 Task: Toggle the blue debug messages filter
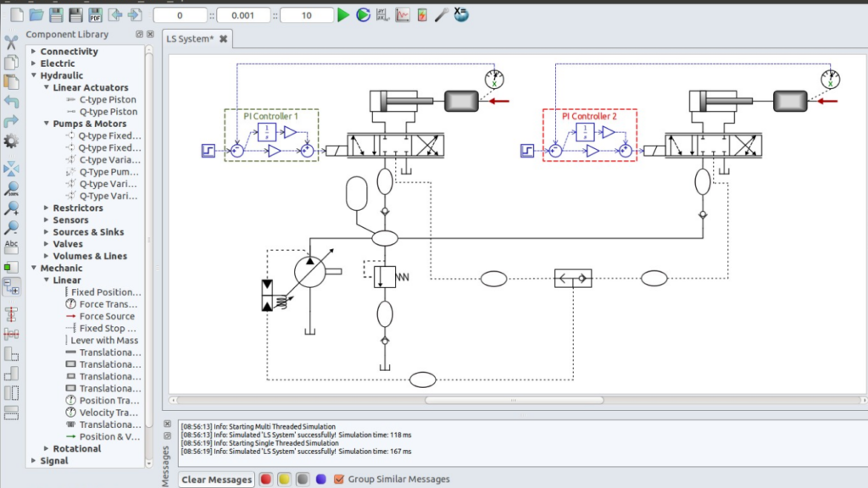pyautogui.click(x=320, y=480)
